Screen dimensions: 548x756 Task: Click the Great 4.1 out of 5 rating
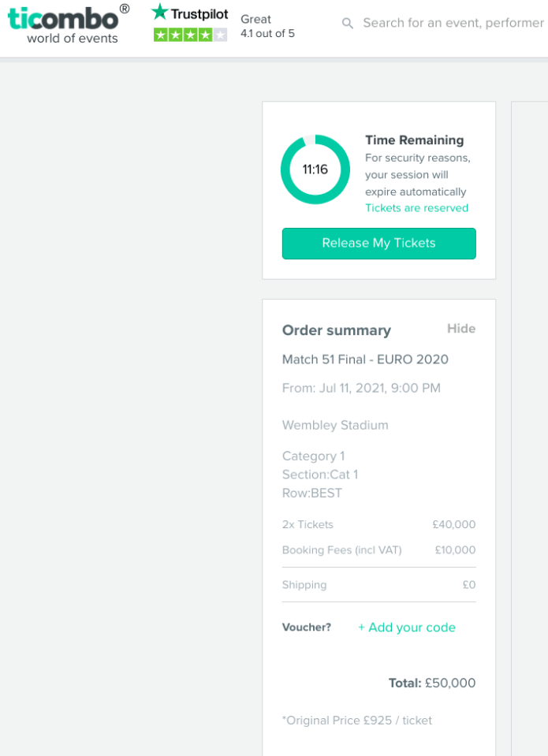click(267, 26)
